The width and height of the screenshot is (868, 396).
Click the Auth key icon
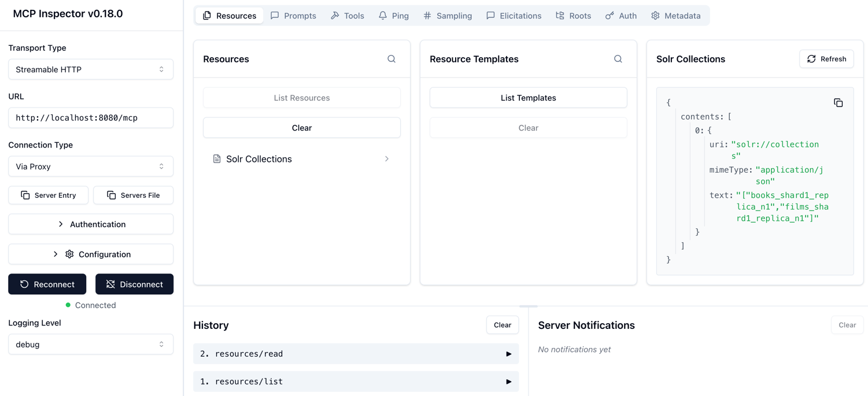point(610,16)
